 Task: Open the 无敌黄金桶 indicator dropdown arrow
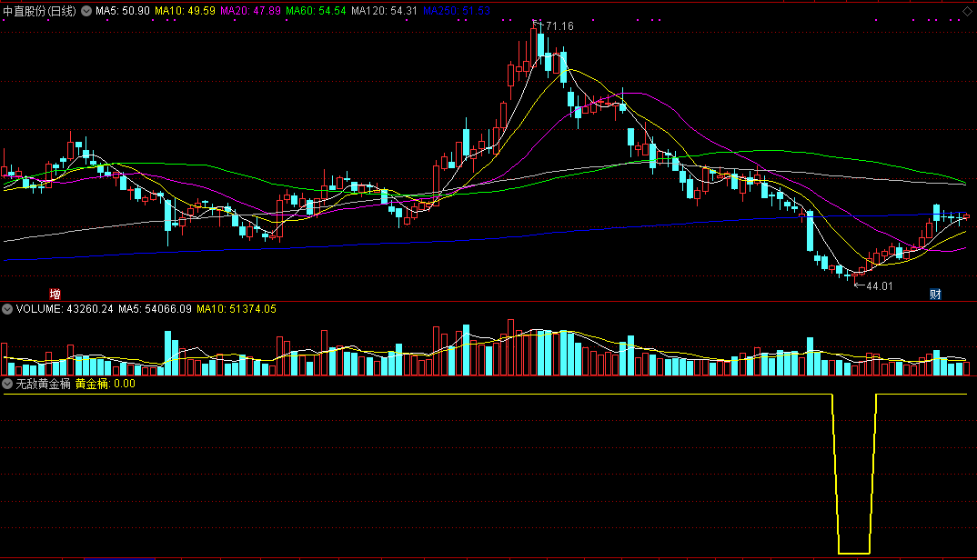click(7, 384)
